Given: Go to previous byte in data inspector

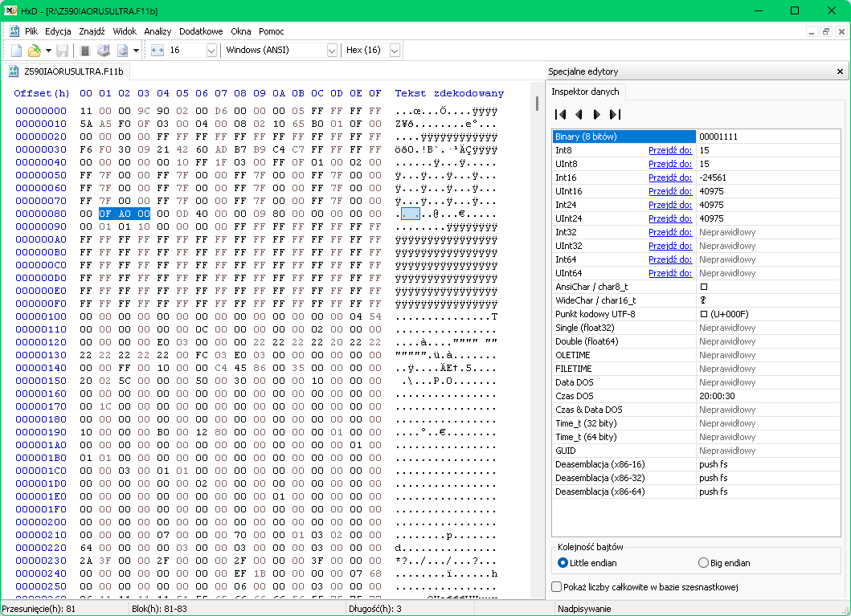Looking at the screenshot, I should click(579, 115).
